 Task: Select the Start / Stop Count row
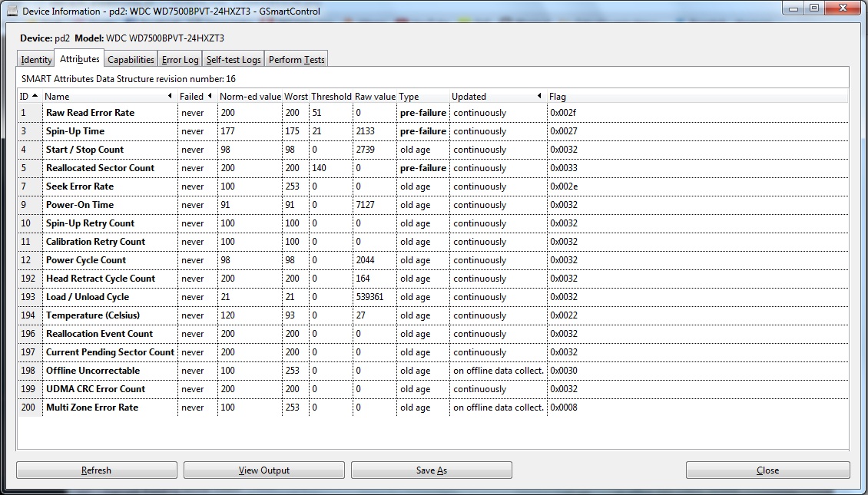click(x=433, y=150)
